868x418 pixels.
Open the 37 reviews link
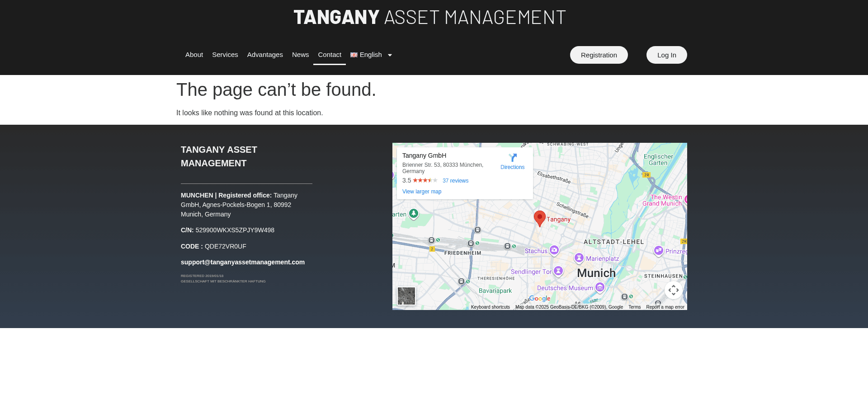click(x=455, y=180)
